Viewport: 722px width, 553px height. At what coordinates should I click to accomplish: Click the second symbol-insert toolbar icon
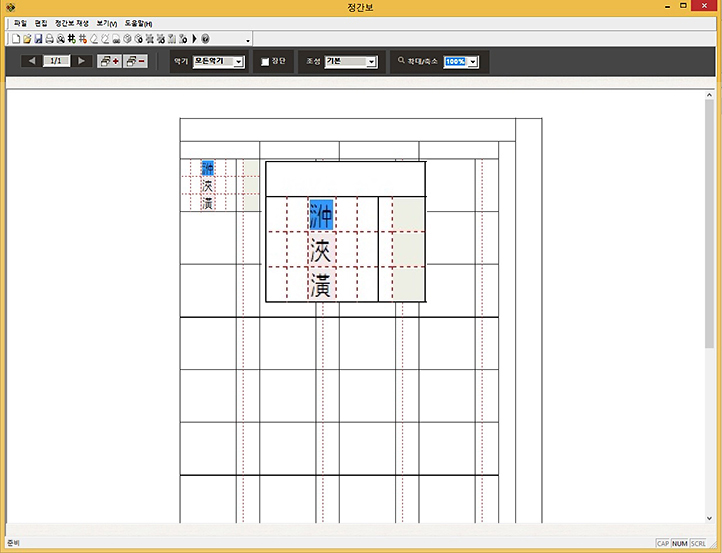pos(160,39)
